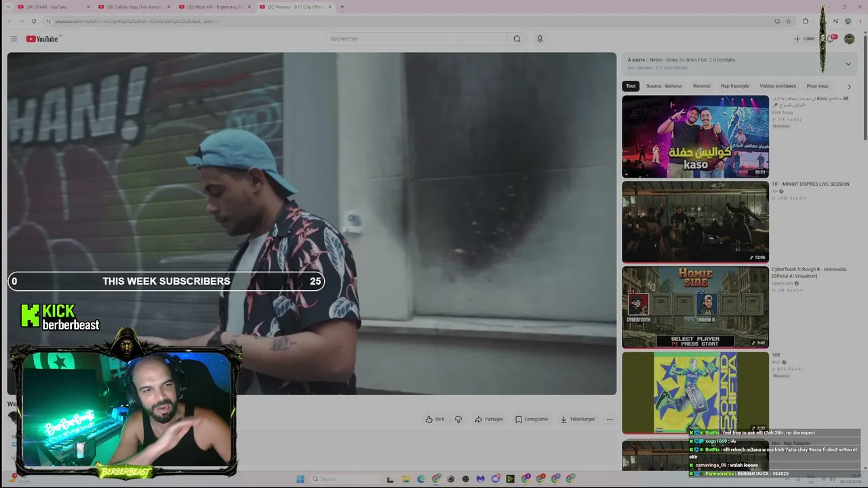The image size is (868, 488).
Task: Select the Source : Werenoi chip
Action: click(664, 86)
